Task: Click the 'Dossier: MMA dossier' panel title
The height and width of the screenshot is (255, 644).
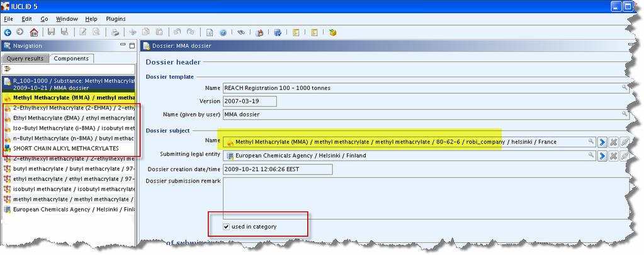Action: (x=181, y=46)
